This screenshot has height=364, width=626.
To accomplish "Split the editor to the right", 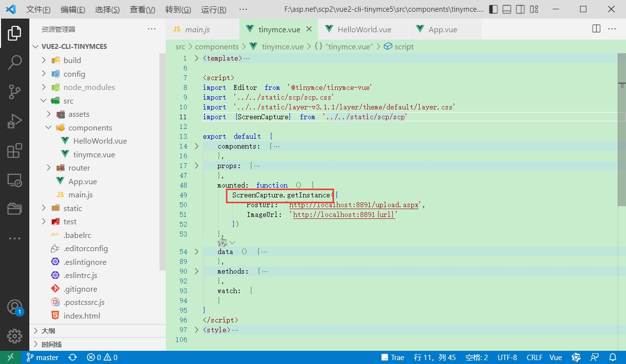I will click(x=596, y=29).
